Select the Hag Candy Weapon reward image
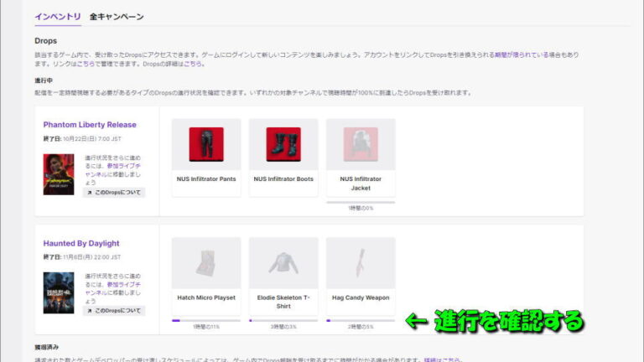Viewport: 644px width, 362px height. point(361,263)
